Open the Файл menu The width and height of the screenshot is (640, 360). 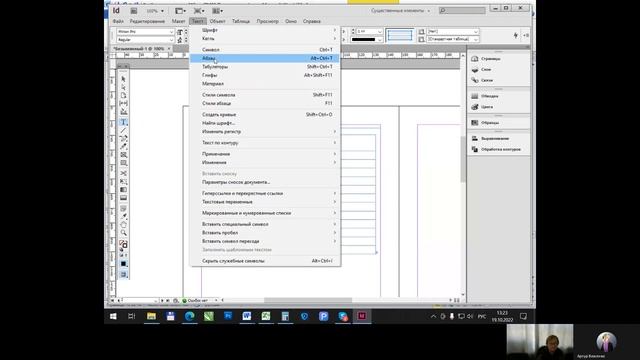pos(118,21)
